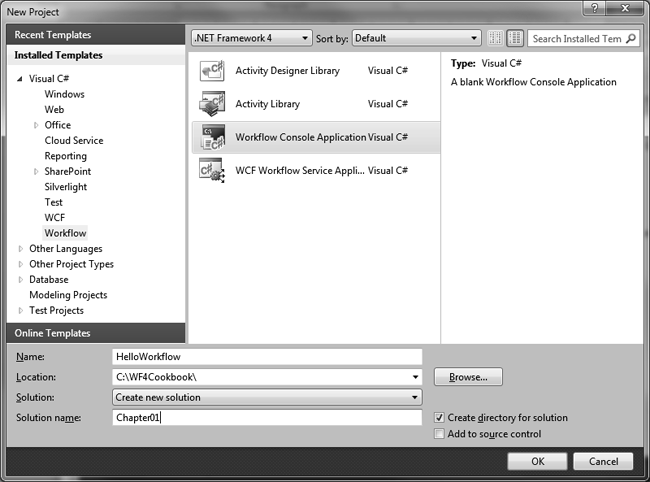650x482 pixels.
Task: Click the Name field with HelloWorkflow
Action: (x=267, y=356)
